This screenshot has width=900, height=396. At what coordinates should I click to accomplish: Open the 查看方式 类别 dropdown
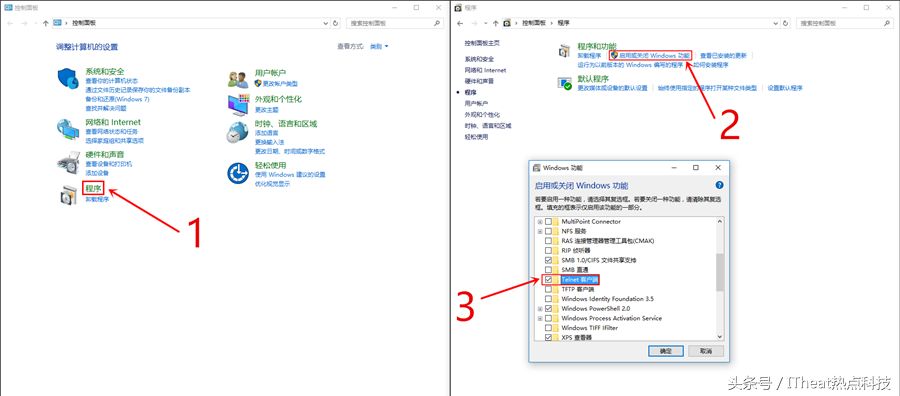[379, 46]
